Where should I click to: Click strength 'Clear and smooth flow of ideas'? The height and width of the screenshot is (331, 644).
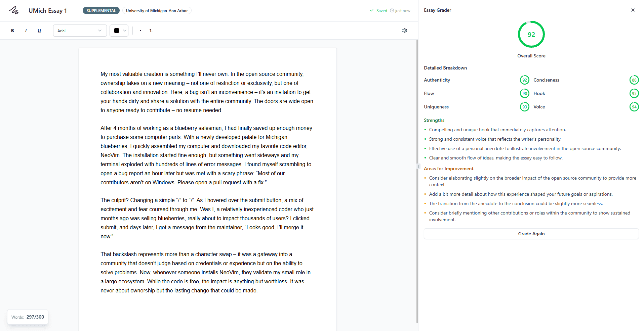[x=496, y=158]
